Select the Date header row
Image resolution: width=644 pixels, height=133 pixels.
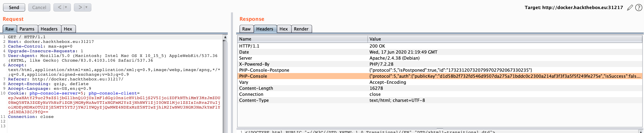pyautogui.click(x=440, y=52)
